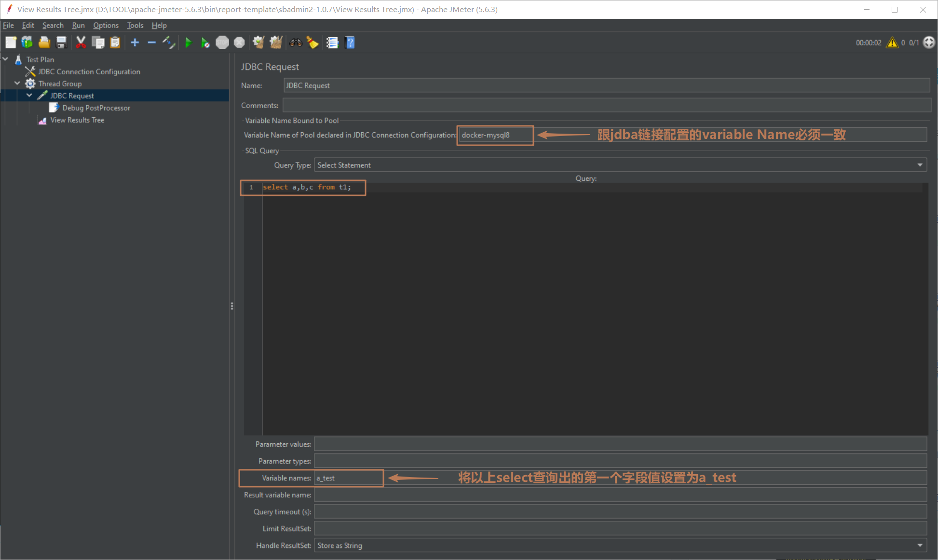Click the Variable names field a_test
This screenshot has height=560, width=938.
coord(620,478)
